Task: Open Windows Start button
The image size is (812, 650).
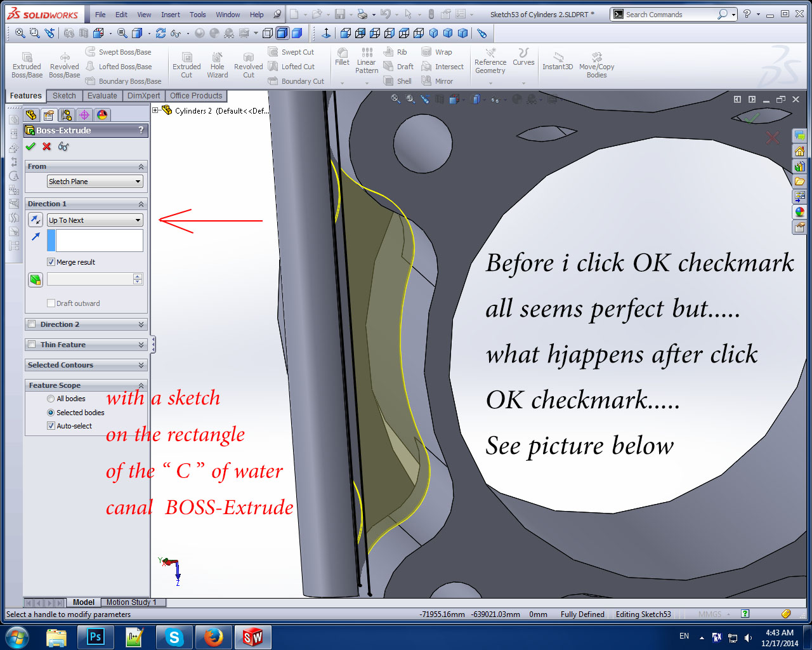Action: point(17,637)
